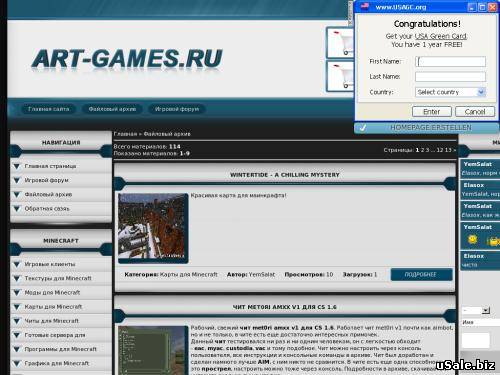
Task: Click arrow icon beside sidebar 'Игровой форум'
Action: [16, 180]
